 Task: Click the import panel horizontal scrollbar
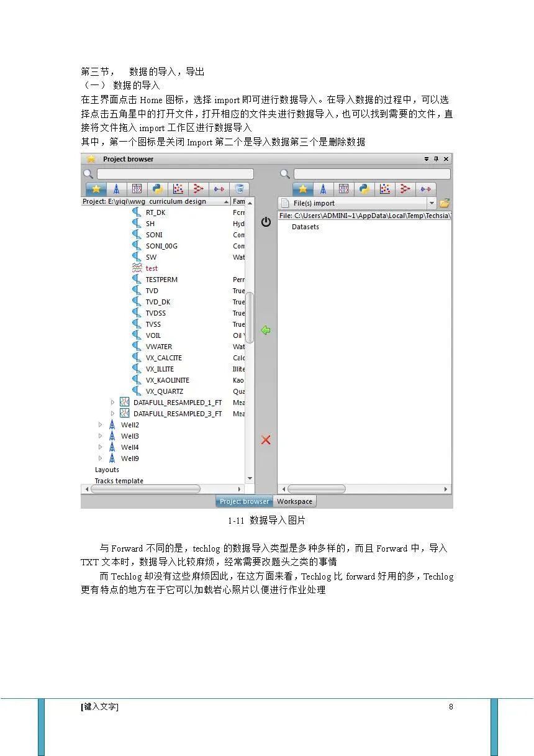coord(316,489)
